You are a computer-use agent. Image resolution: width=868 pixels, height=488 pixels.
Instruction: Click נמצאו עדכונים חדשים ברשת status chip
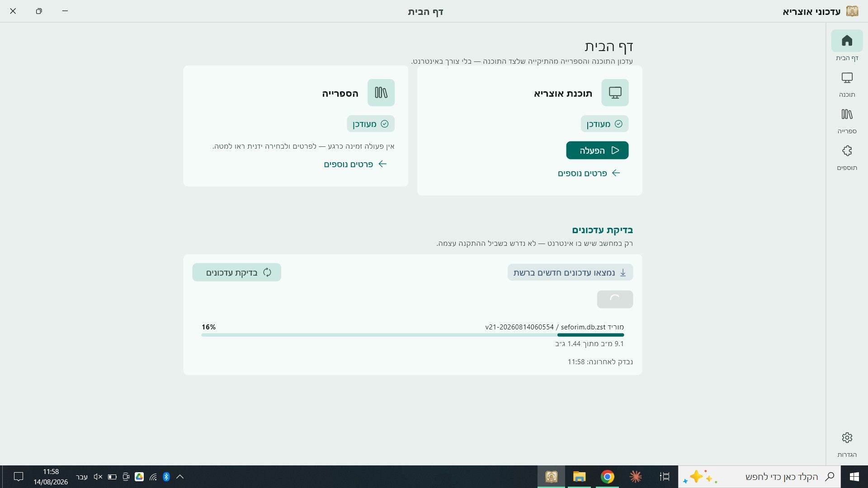pos(570,272)
